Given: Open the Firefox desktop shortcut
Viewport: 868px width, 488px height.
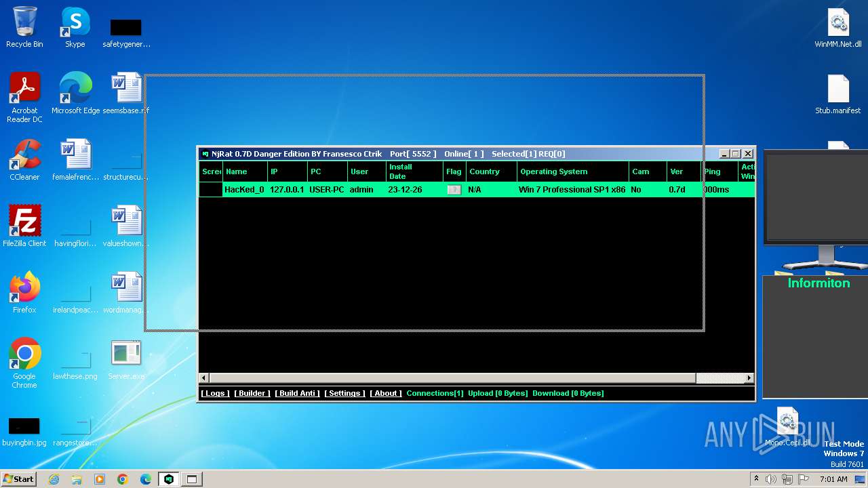Looking at the screenshot, I should pyautogui.click(x=24, y=293).
